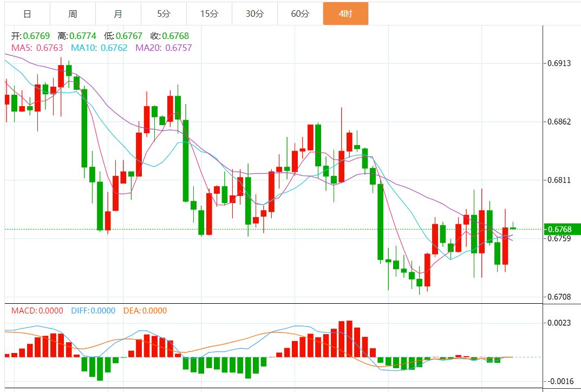Switch to the 日 daily chart tab
This screenshot has width=581, height=392.
[x=28, y=14]
